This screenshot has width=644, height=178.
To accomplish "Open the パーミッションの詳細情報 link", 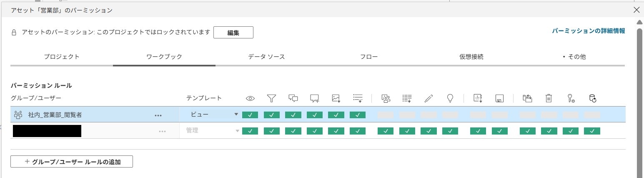I will click(588, 31).
